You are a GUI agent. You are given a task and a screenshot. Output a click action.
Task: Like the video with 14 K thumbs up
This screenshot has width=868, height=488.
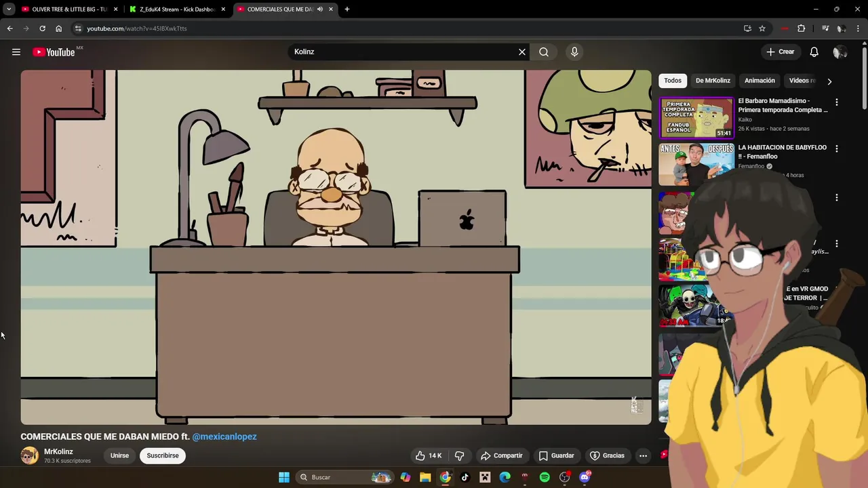429,455
